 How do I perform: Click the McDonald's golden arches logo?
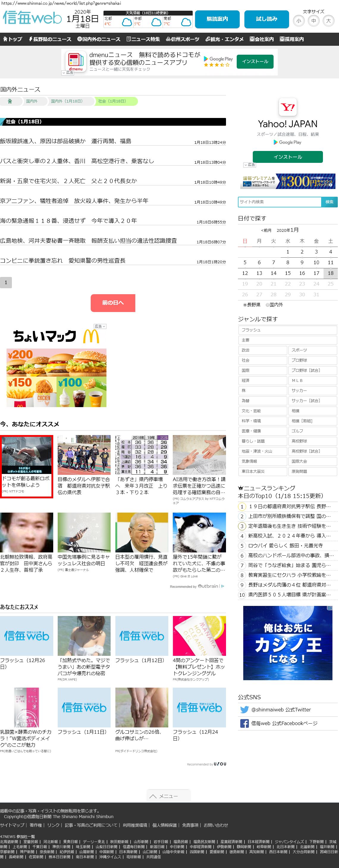(x=91, y=336)
